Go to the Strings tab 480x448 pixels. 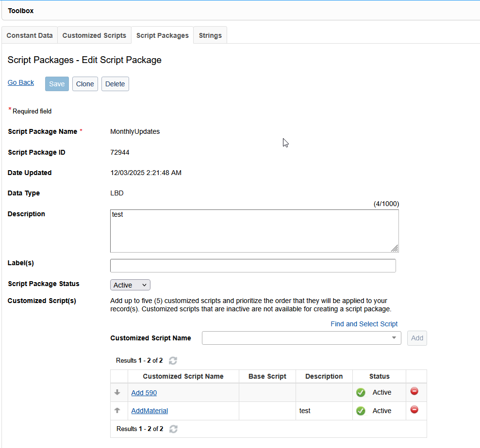tap(210, 35)
